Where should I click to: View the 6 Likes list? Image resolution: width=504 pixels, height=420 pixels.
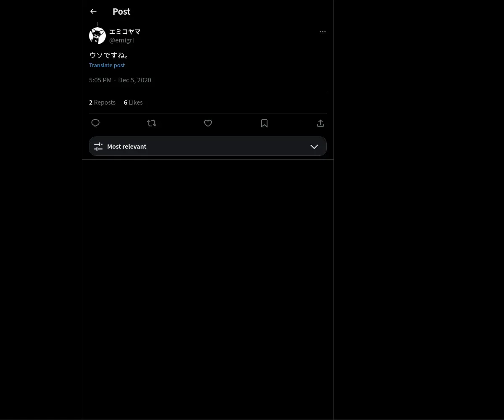pos(133,102)
